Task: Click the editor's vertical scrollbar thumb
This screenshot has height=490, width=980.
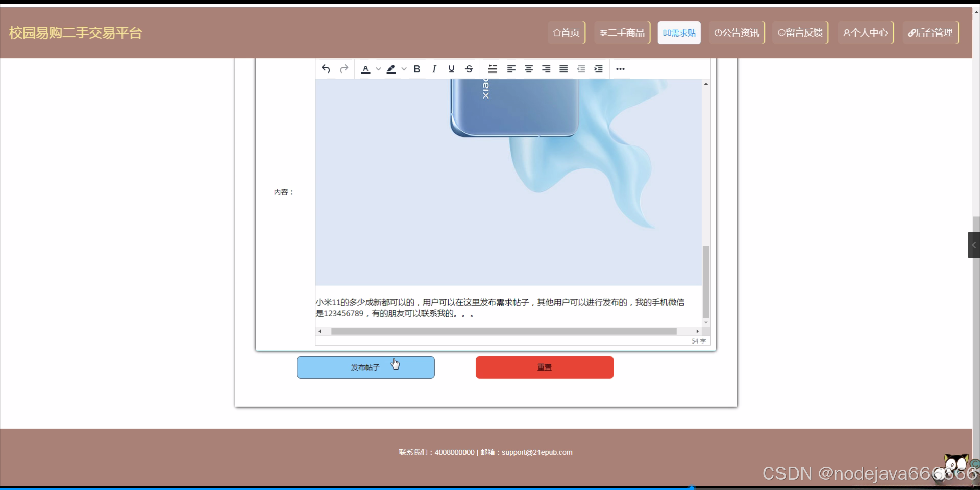Action: click(x=706, y=282)
